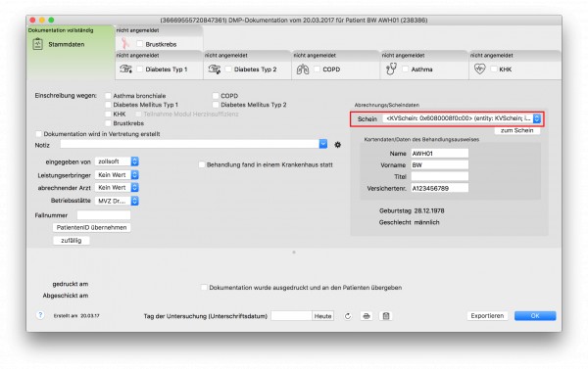Screen dimensions: 588x369
Task: Click into Fallnummer input field
Action: (104, 215)
